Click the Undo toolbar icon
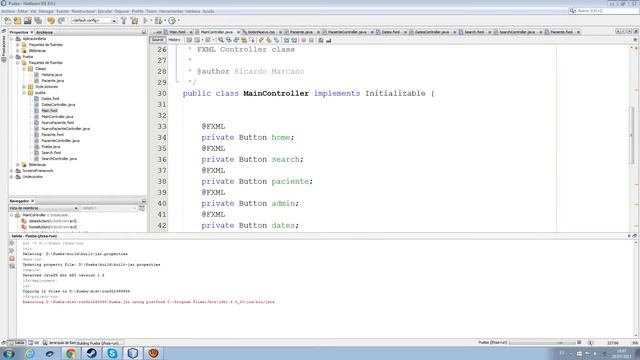Viewport: 640px width, 360px height. pos(51,20)
